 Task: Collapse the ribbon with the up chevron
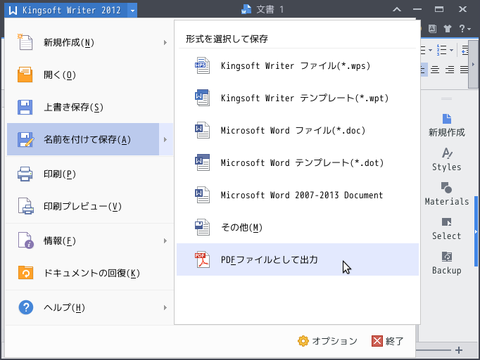(397, 9)
